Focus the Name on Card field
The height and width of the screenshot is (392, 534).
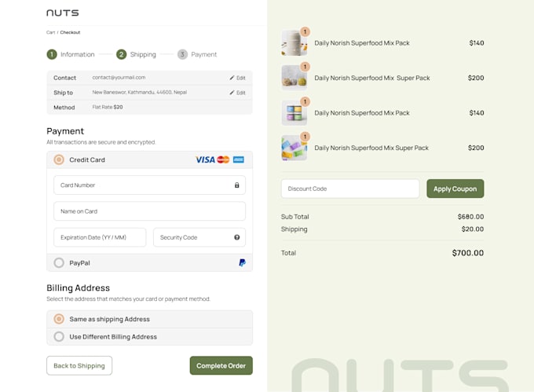pyautogui.click(x=149, y=211)
